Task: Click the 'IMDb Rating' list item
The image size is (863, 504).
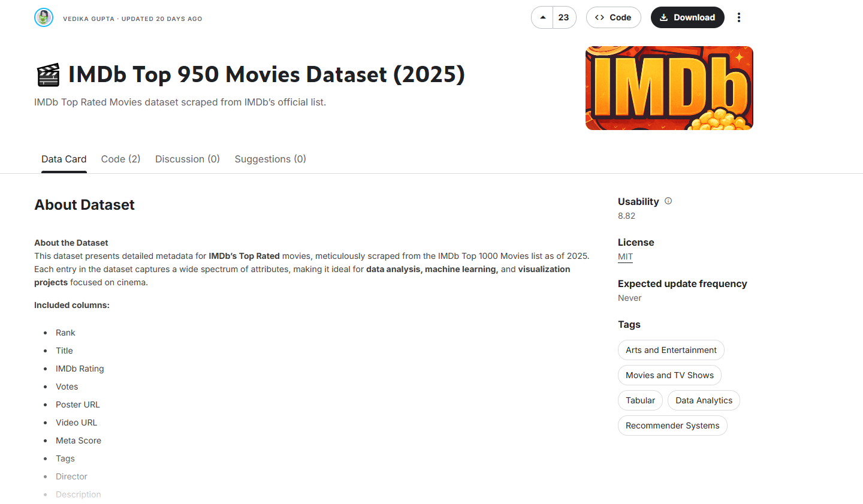Action: pyautogui.click(x=80, y=369)
